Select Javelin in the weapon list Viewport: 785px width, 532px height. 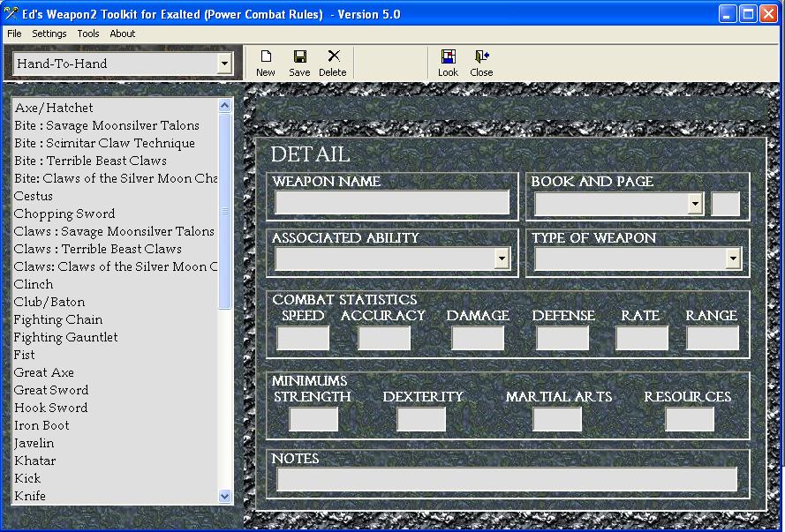pos(34,443)
